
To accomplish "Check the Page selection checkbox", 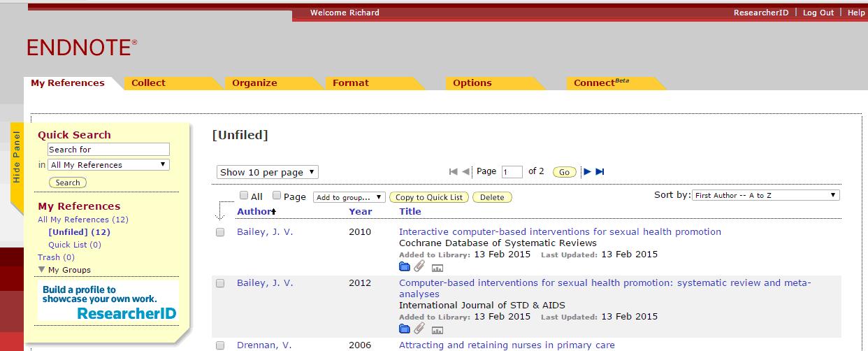I will 277,196.
